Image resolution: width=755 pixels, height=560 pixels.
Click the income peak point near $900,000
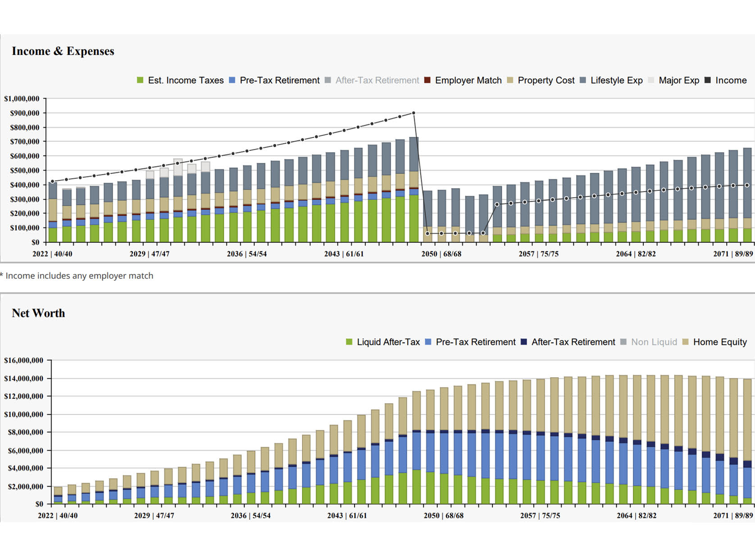[x=414, y=113]
